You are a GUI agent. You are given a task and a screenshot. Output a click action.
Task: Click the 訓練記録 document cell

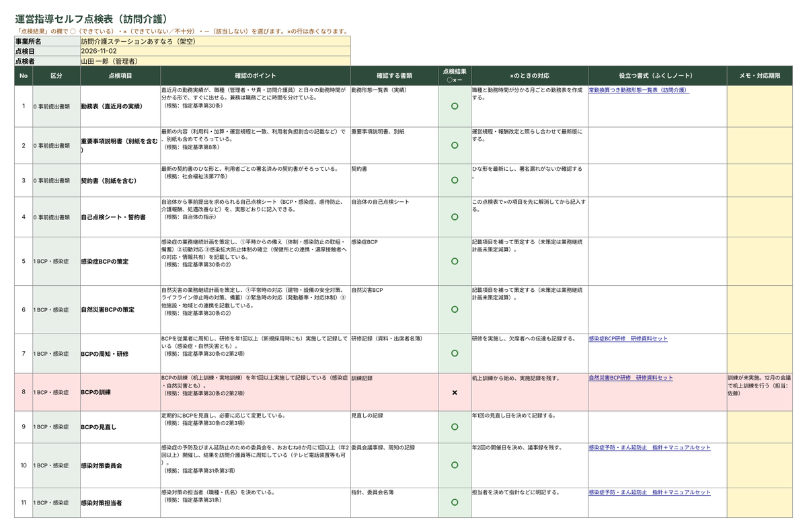pyautogui.click(x=394, y=392)
